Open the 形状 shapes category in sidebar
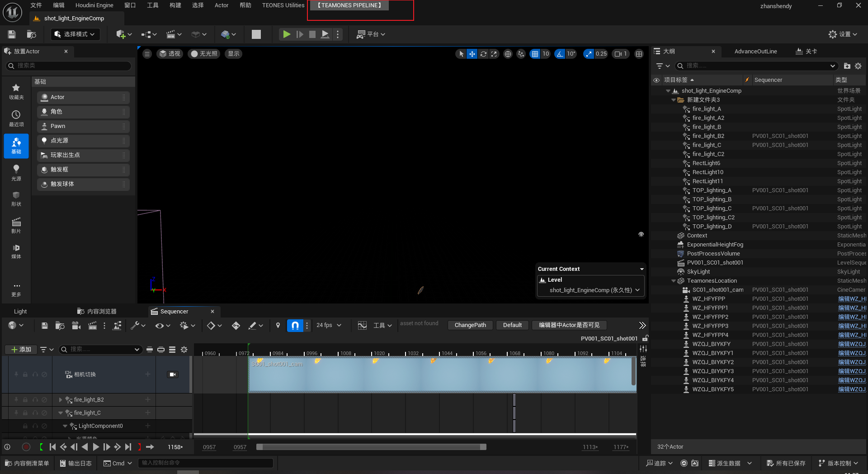Image resolution: width=868 pixels, height=474 pixels. tap(16, 199)
